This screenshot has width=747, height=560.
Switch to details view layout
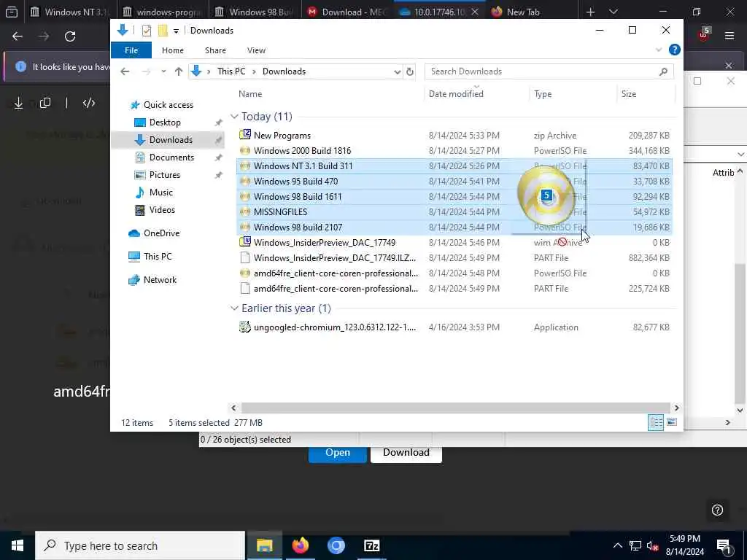coord(656,422)
